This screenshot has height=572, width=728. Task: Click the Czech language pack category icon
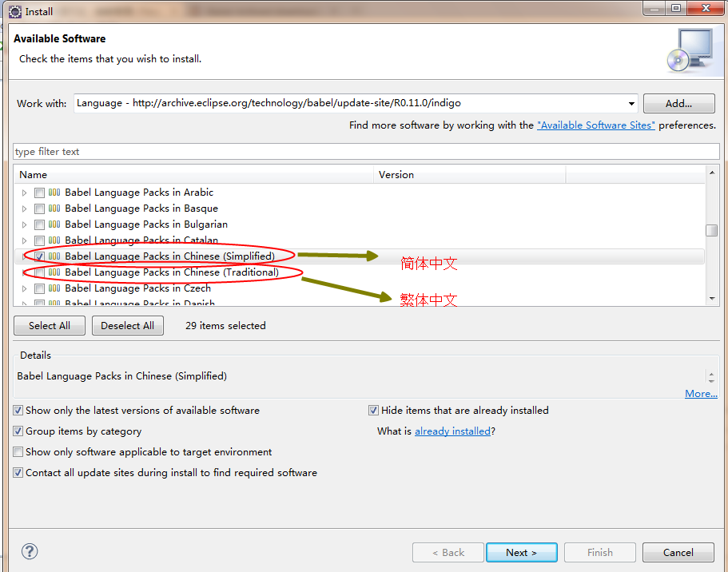click(54, 288)
